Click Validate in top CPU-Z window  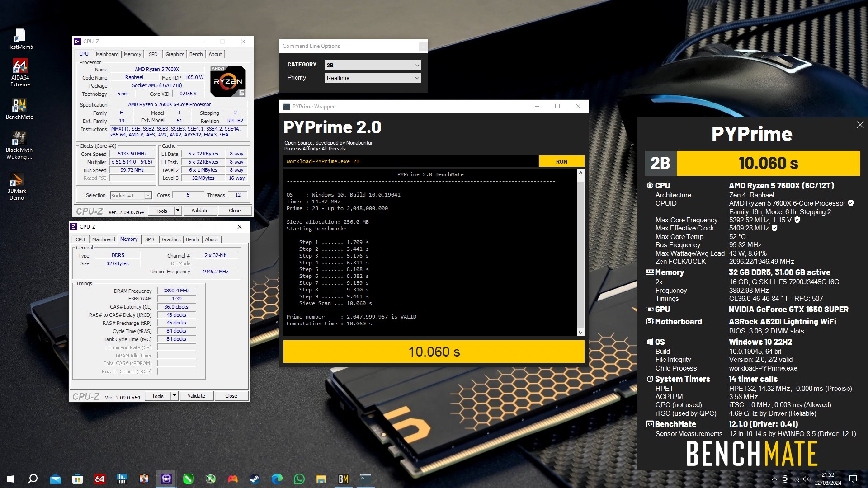point(200,211)
